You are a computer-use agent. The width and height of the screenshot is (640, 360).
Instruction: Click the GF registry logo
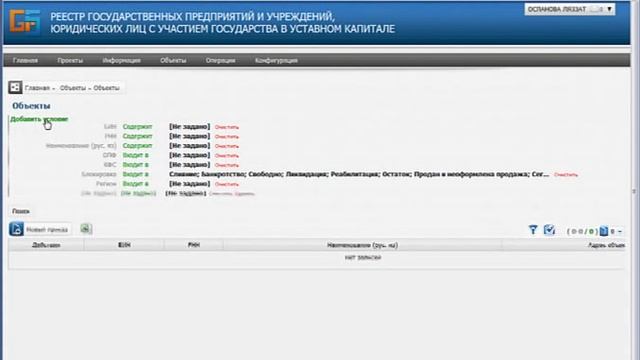[25, 21]
